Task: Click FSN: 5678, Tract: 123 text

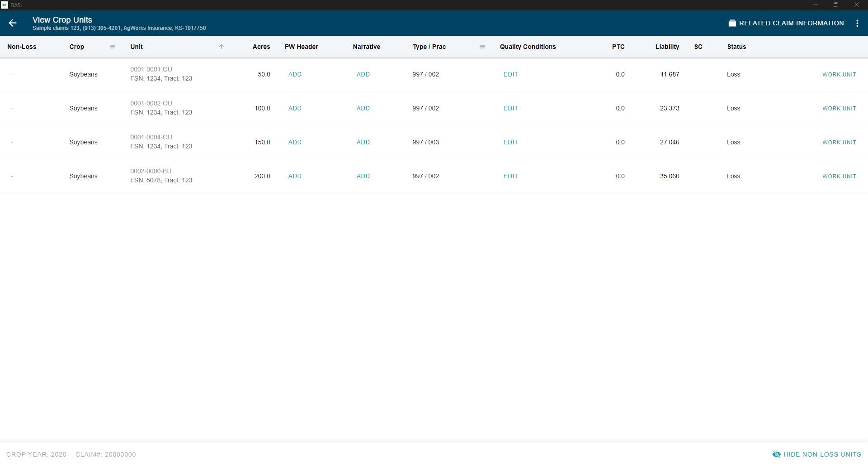Action: (161, 180)
